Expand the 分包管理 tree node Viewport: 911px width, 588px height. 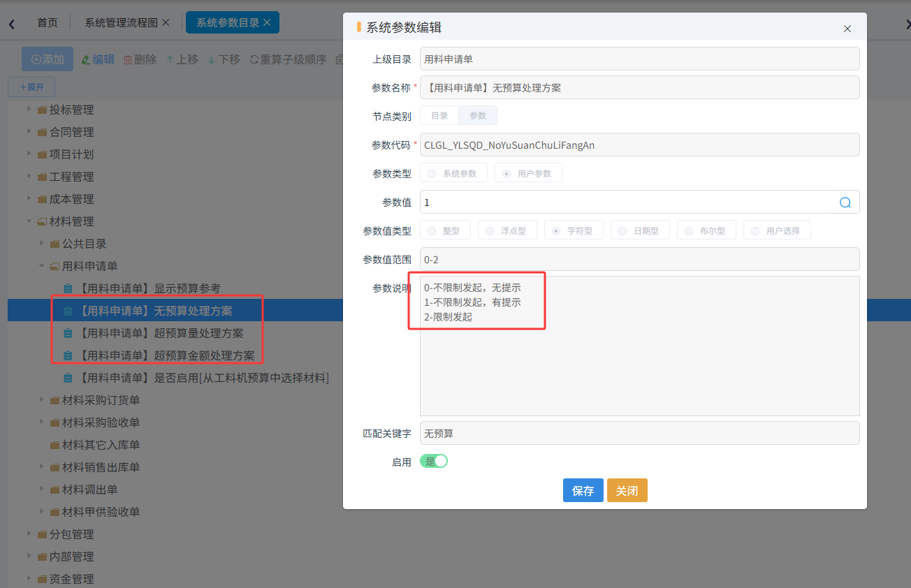point(29,534)
